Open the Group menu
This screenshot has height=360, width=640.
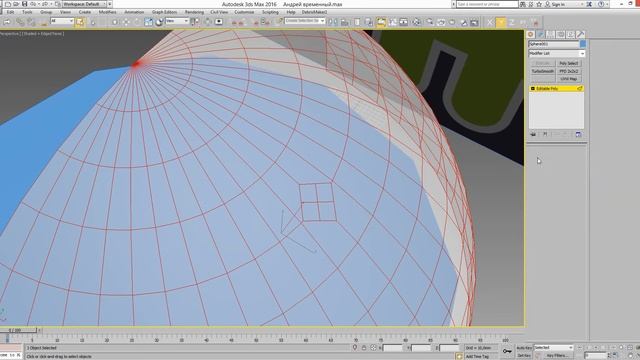click(46, 12)
